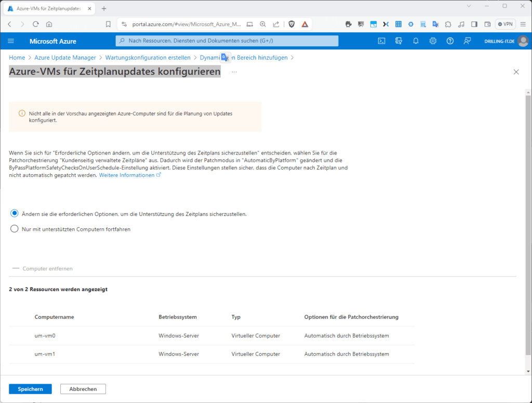Open Cloud Shell from the Azure header
532x403 pixels.
click(382, 41)
